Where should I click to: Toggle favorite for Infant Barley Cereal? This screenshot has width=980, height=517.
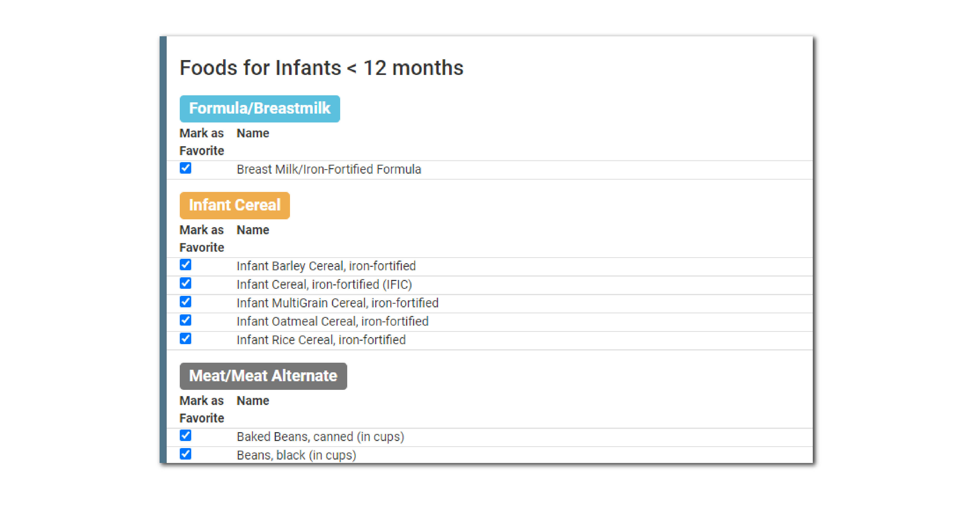click(186, 265)
